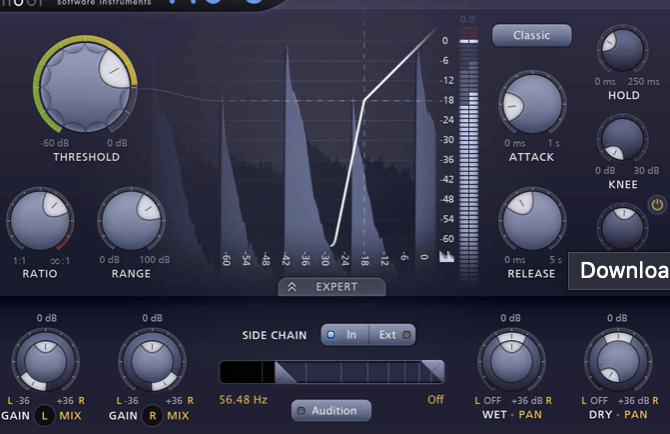Click the WET label

click(x=494, y=415)
